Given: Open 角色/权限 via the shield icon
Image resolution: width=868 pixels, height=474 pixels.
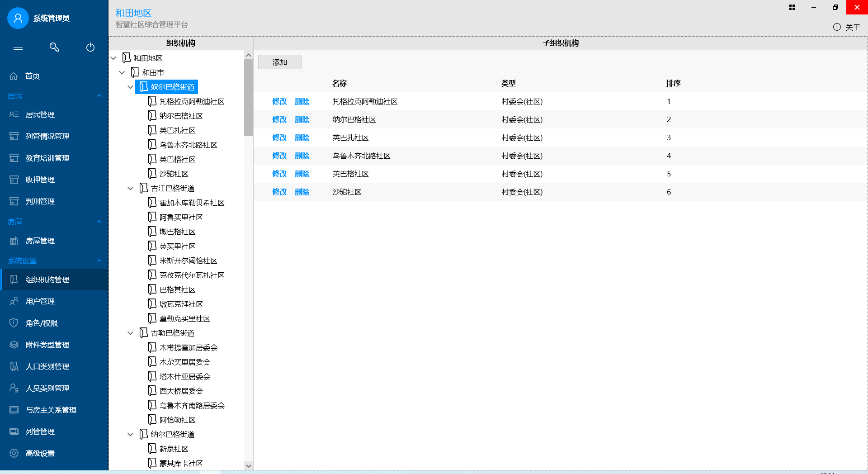Looking at the screenshot, I should pos(14,323).
